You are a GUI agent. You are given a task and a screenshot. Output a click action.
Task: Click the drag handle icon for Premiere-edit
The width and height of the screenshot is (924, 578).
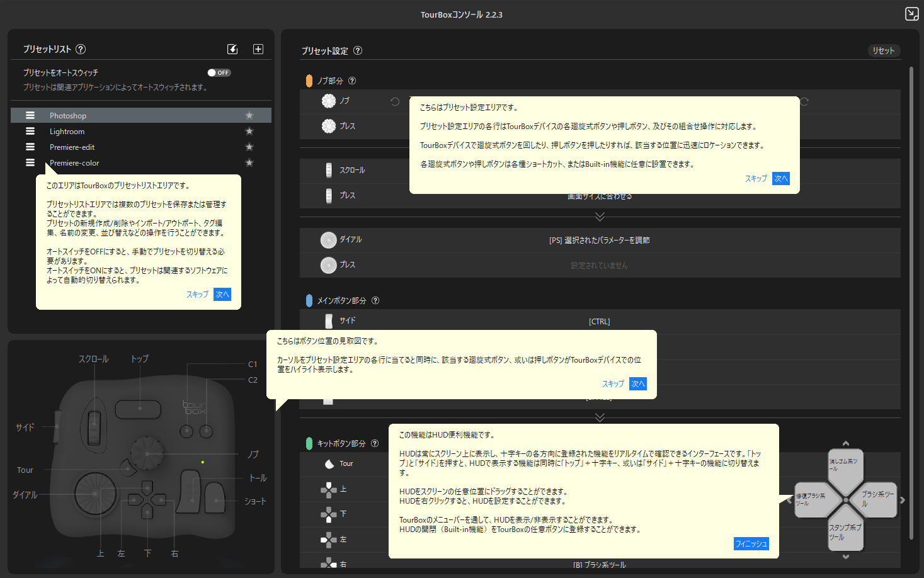click(30, 147)
